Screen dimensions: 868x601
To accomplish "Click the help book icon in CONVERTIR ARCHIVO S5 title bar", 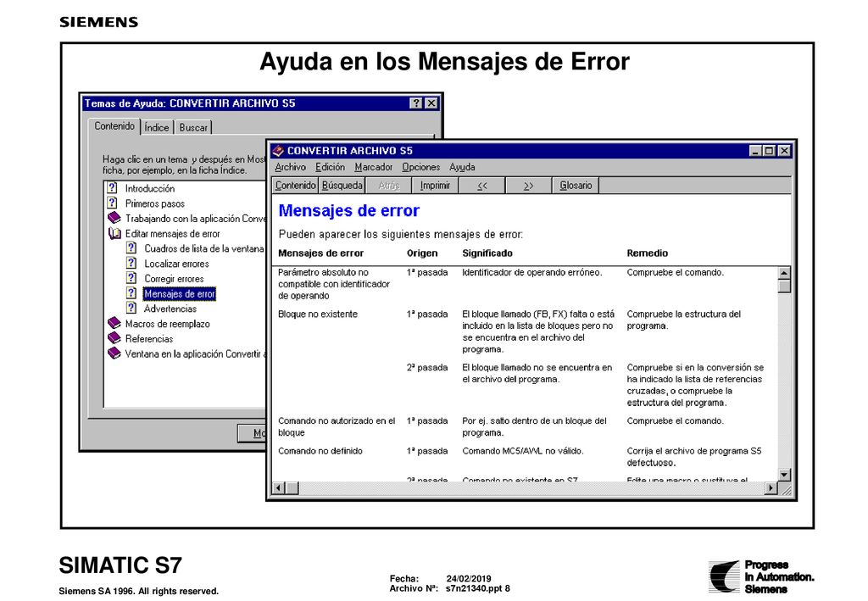I will 278,151.
